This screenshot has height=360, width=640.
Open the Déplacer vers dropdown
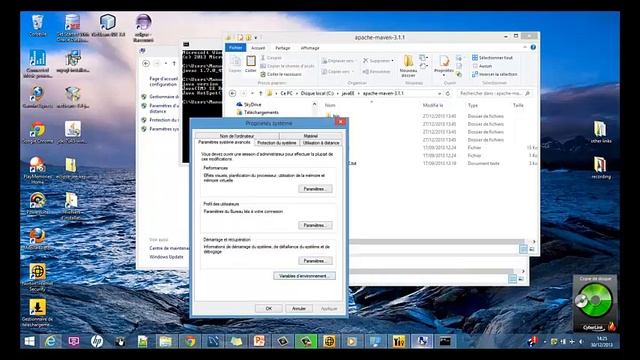(x=356, y=60)
